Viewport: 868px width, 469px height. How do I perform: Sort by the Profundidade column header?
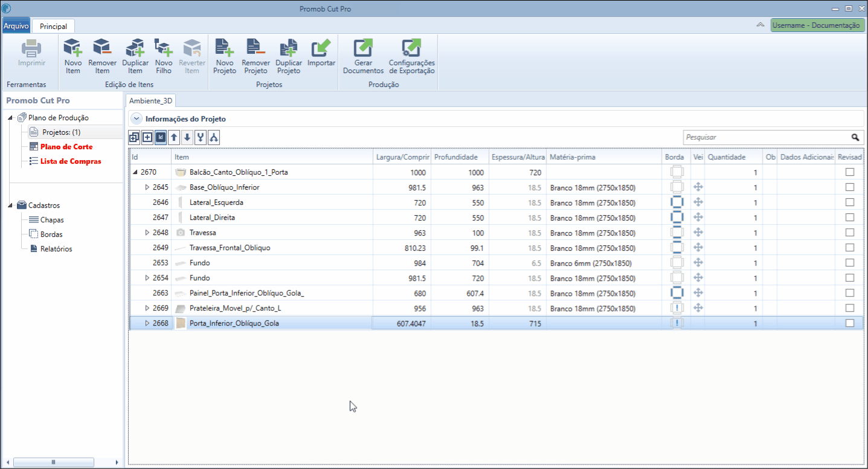coord(460,157)
